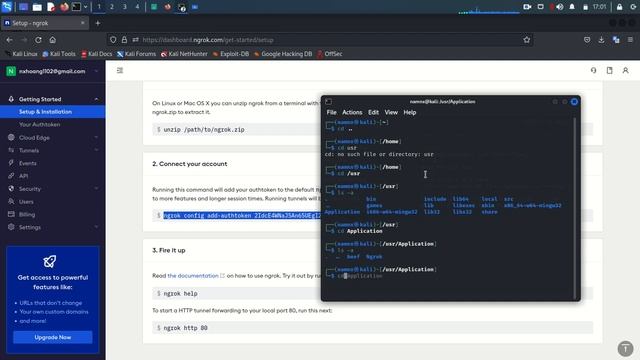Screen dimensions: 640x360
Task: Open Exploit-DB bookmark
Action: pos(231,54)
